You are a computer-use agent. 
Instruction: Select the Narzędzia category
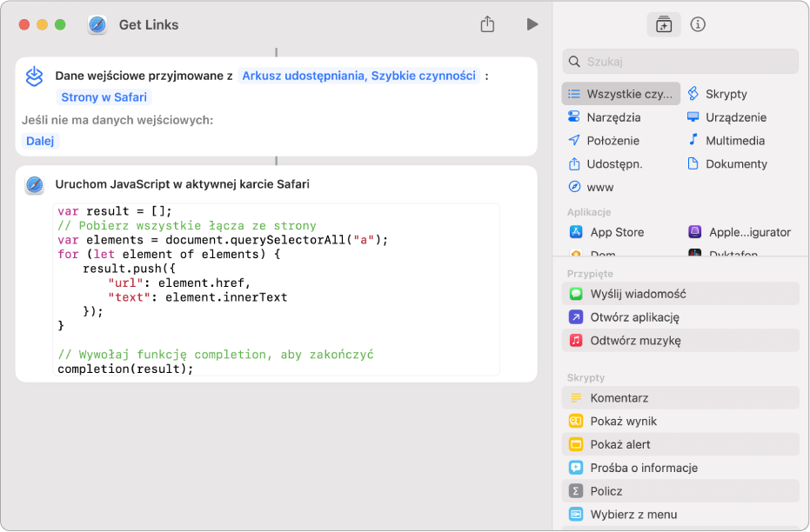click(604, 117)
